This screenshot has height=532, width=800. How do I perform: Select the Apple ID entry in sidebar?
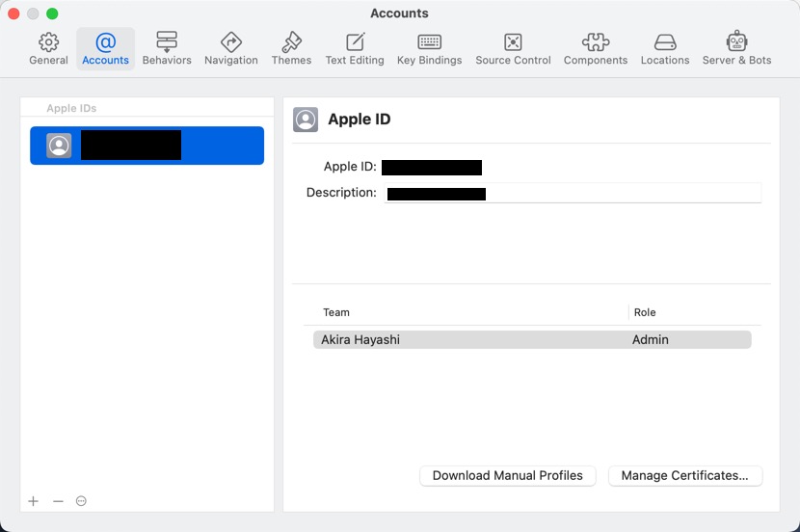tap(147, 146)
